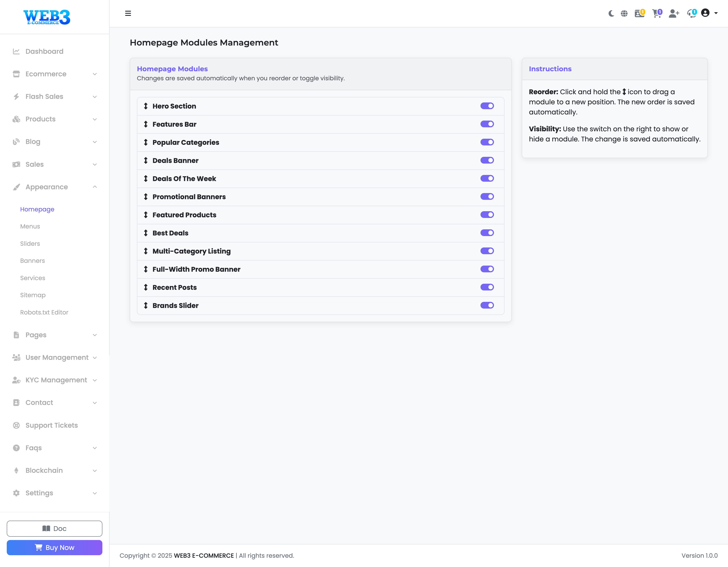Image resolution: width=728 pixels, height=567 pixels.
Task: Click the Brands Slider reorder handle
Action: pyautogui.click(x=146, y=305)
